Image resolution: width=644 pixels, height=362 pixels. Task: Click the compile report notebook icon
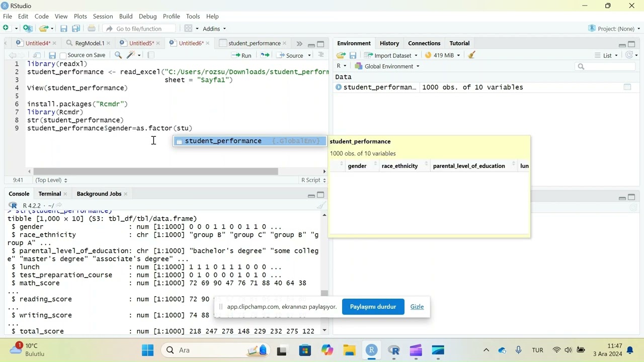pyautogui.click(x=150, y=55)
